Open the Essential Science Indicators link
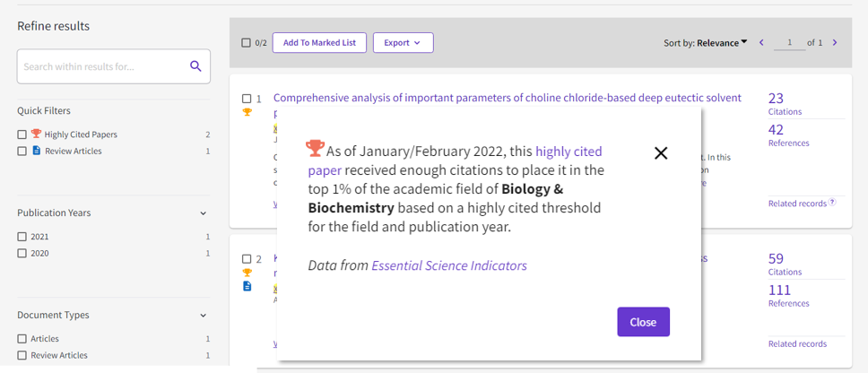The width and height of the screenshot is (868, 373). [x=449, y=265]
